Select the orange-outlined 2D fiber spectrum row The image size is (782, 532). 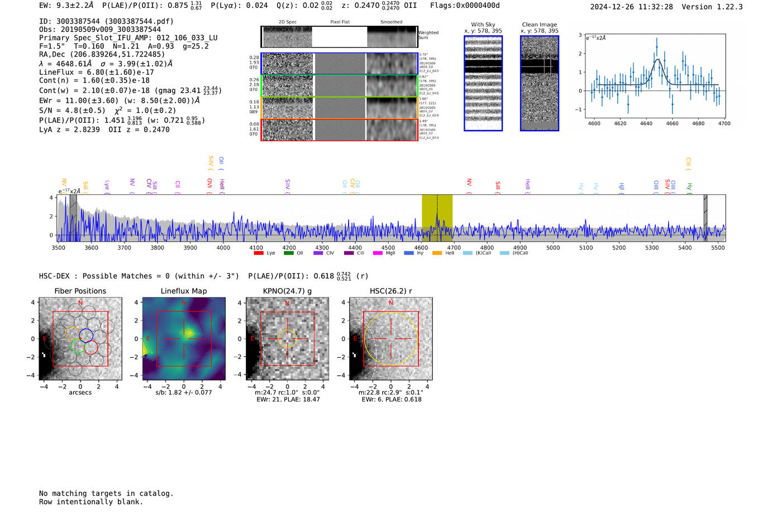pyautogui.click(x=339, y=108)
